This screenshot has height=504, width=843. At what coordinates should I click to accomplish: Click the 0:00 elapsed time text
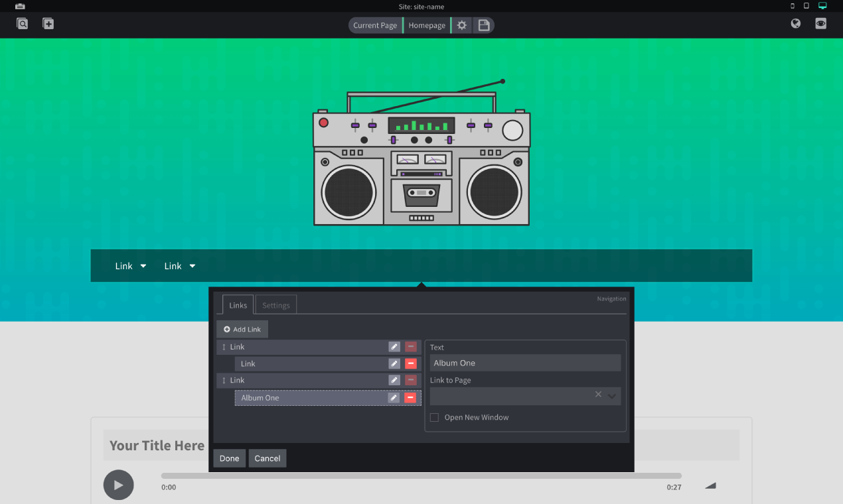169,487
